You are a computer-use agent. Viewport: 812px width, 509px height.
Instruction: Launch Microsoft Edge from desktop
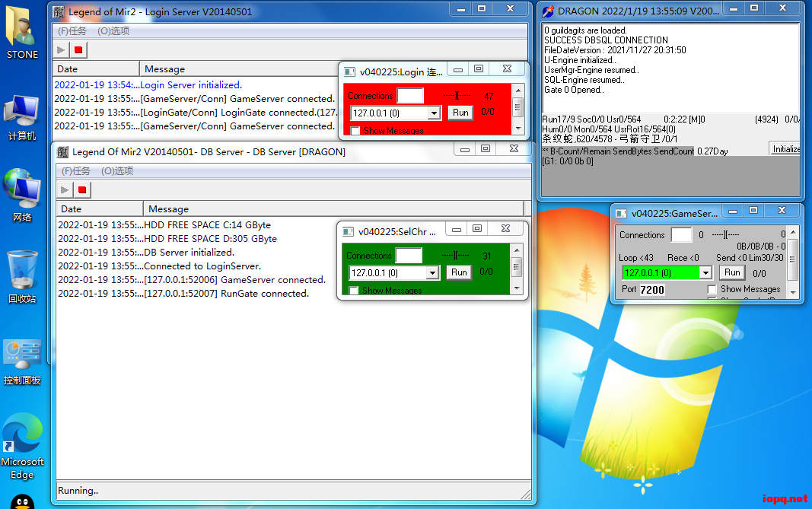(x=22, y=447)
